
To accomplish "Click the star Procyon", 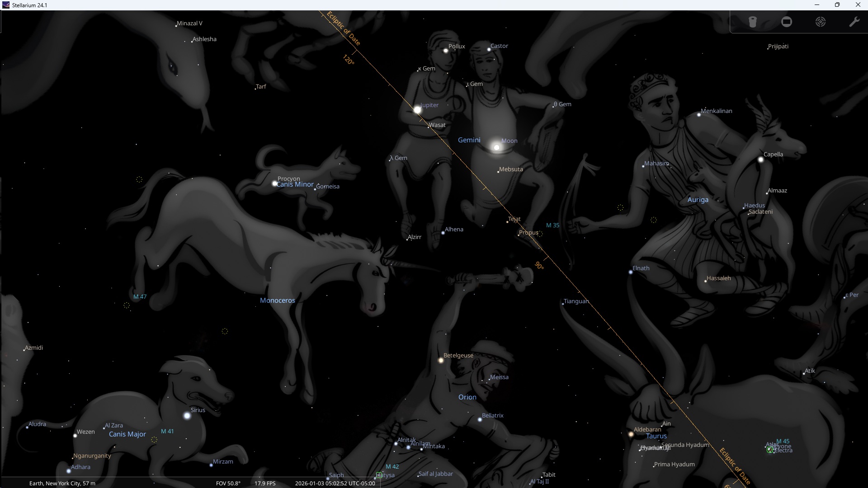I will [274, 183].
